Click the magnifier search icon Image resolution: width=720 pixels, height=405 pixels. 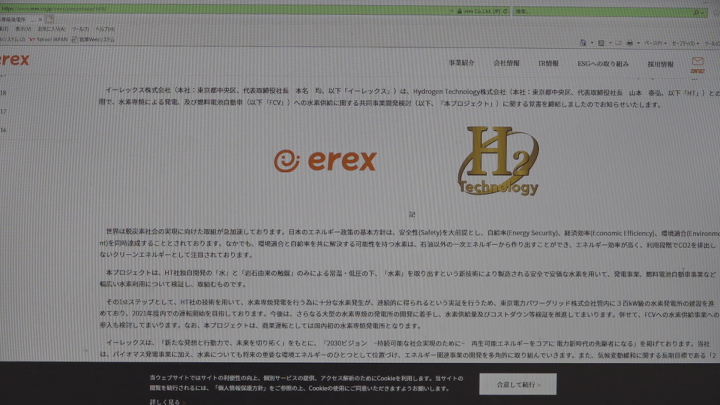[696, 13]
